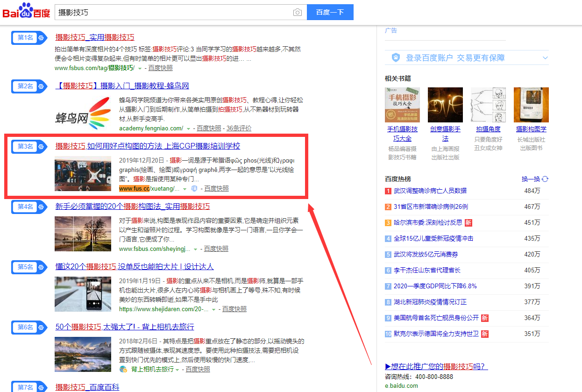Click the 第2名 rank badge
The width and height of the screenshot is (582, 392).
pyautogui.click(x=29, y=86)
